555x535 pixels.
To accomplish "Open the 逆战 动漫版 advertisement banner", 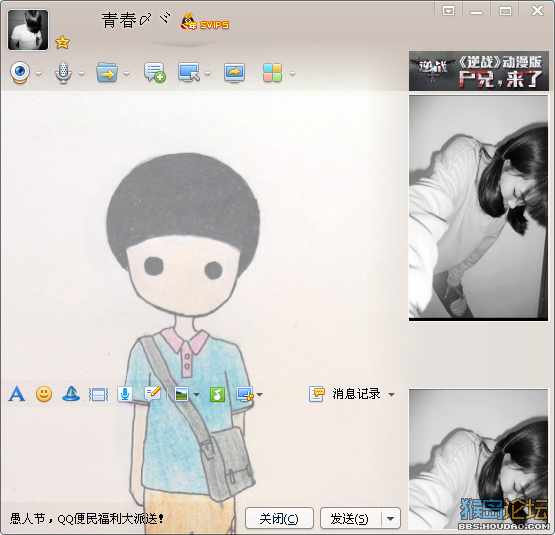I will tap(479, 71).
